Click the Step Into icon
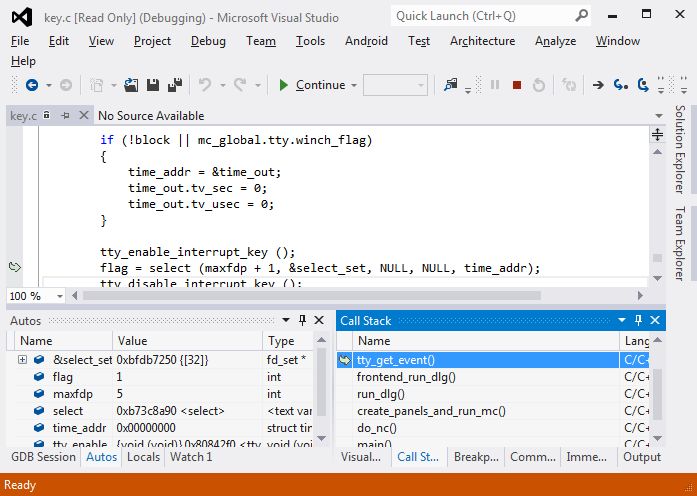This screenshot has width=697, height=496. point(620,84)
